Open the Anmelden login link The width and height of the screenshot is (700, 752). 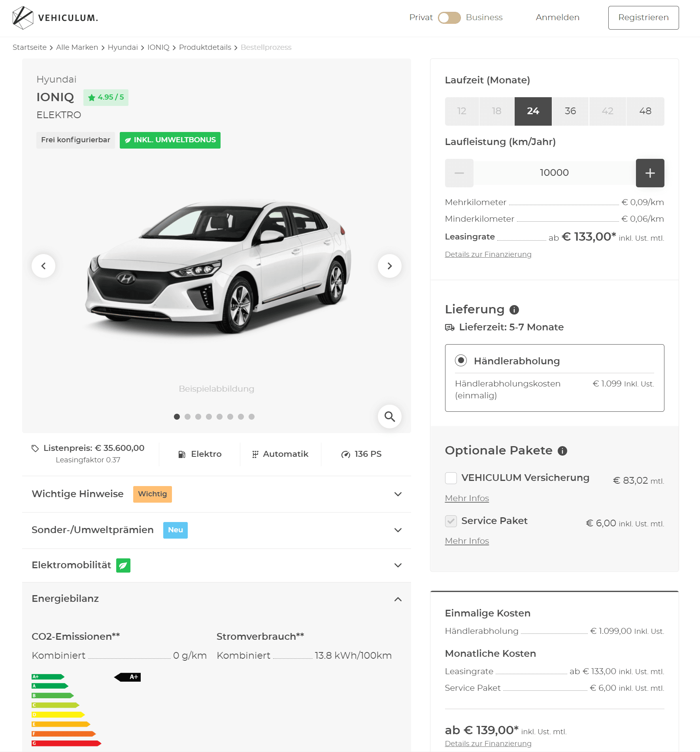pos(557,17)
